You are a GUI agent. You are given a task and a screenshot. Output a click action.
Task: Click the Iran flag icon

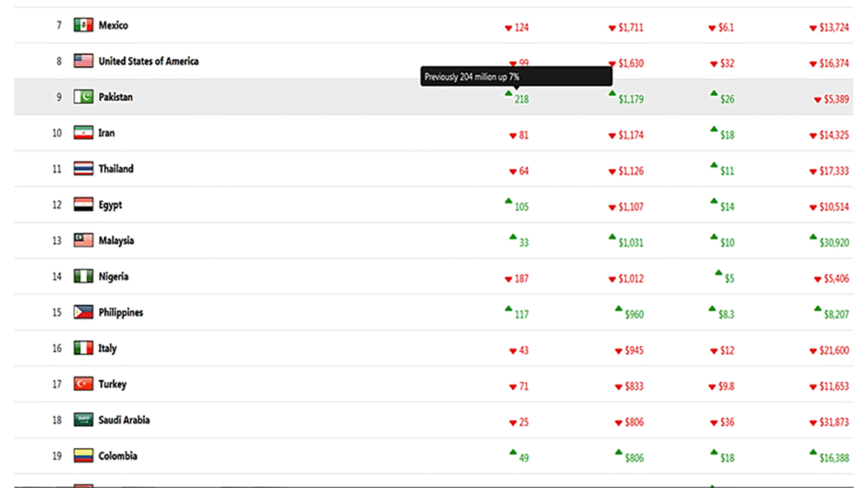point(83,133)
